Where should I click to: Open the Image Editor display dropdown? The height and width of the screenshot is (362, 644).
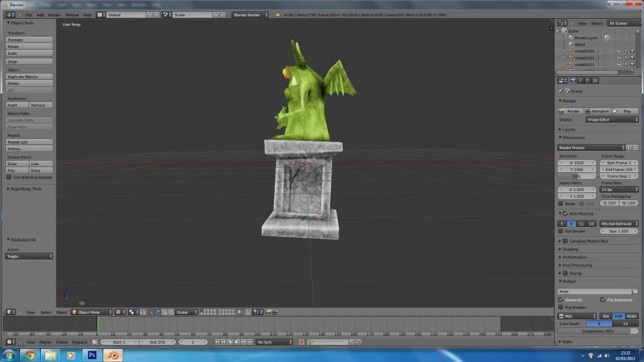[x=612, y=119]
